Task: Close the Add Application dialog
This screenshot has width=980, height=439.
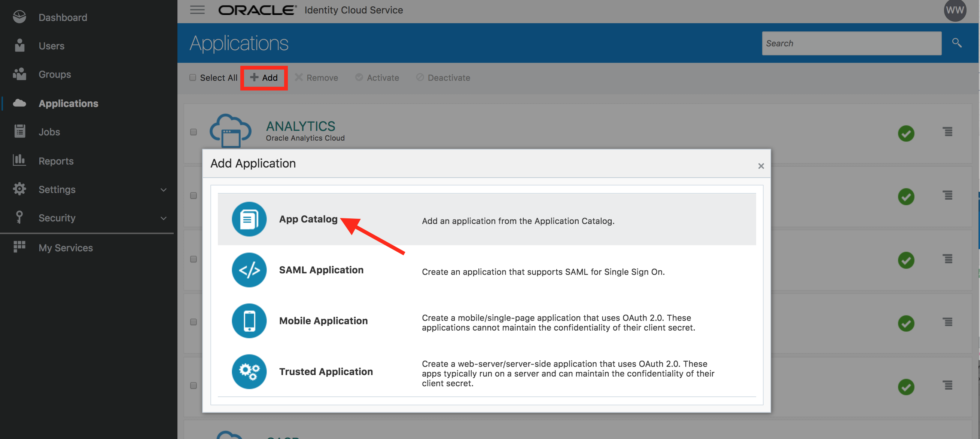Action: (761, 166)
